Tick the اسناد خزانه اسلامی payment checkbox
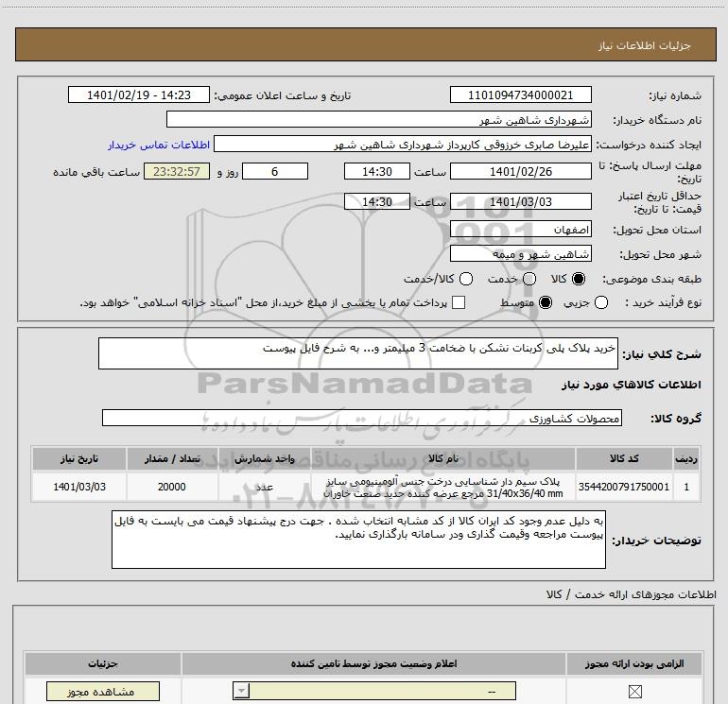Viewport: 728px width, 704px height. (459, 302)
